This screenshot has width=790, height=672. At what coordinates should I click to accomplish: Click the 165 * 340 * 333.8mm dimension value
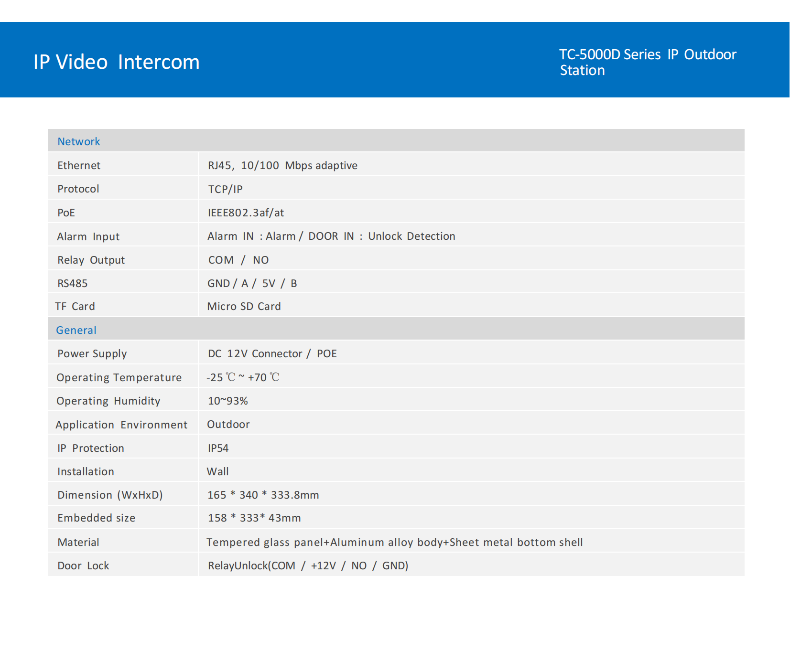click(x=263, y=495)
